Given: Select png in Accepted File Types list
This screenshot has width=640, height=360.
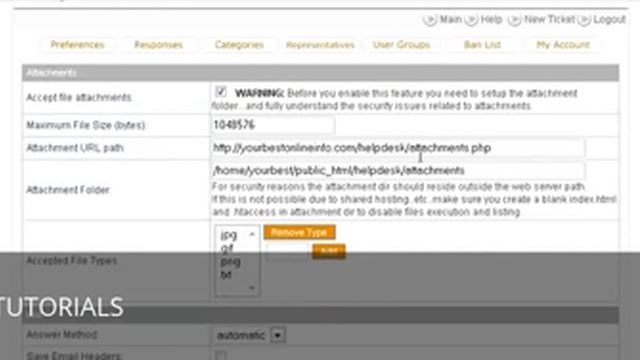Looking at the screenshot, I should click(x=230, y=261).
